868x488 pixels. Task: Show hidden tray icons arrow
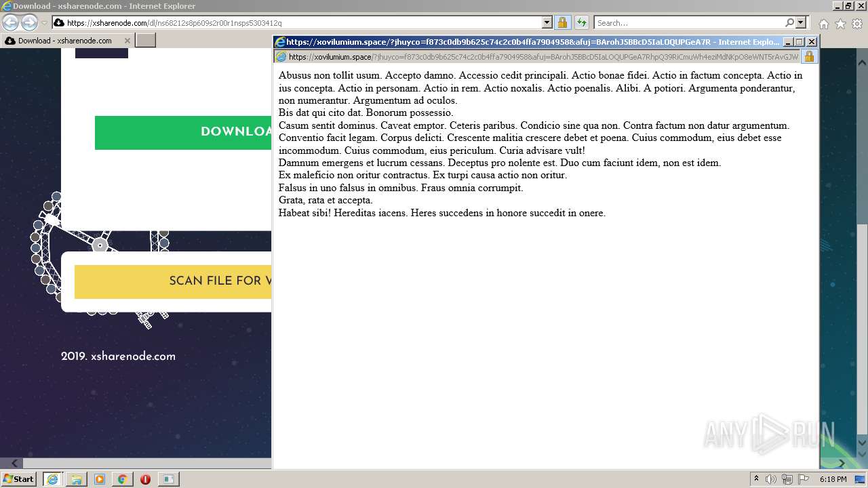tap(756, 479)
